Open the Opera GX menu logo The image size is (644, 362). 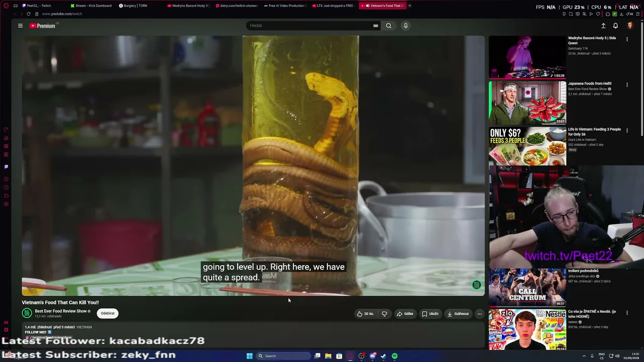pyautogui.click(x=6, y=6)
